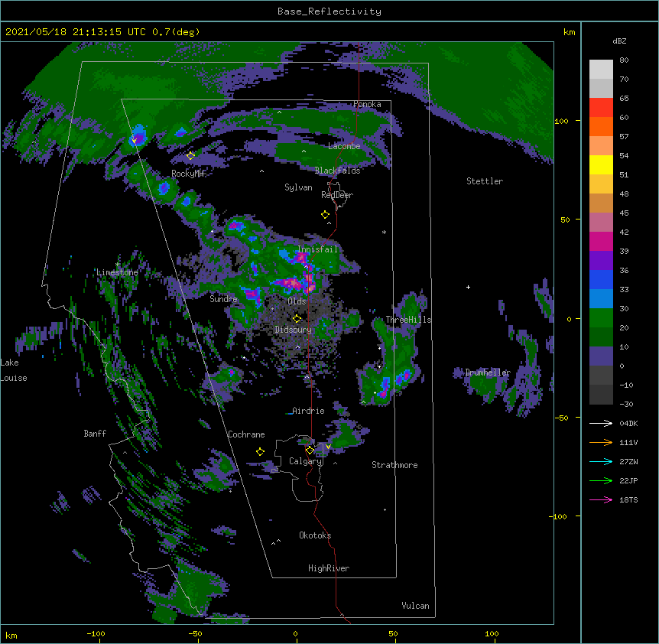Select the 54 dBZ yellow color swatch
Image resolution: width=659 pixels, height=644 pixels.
pos(601,164)
